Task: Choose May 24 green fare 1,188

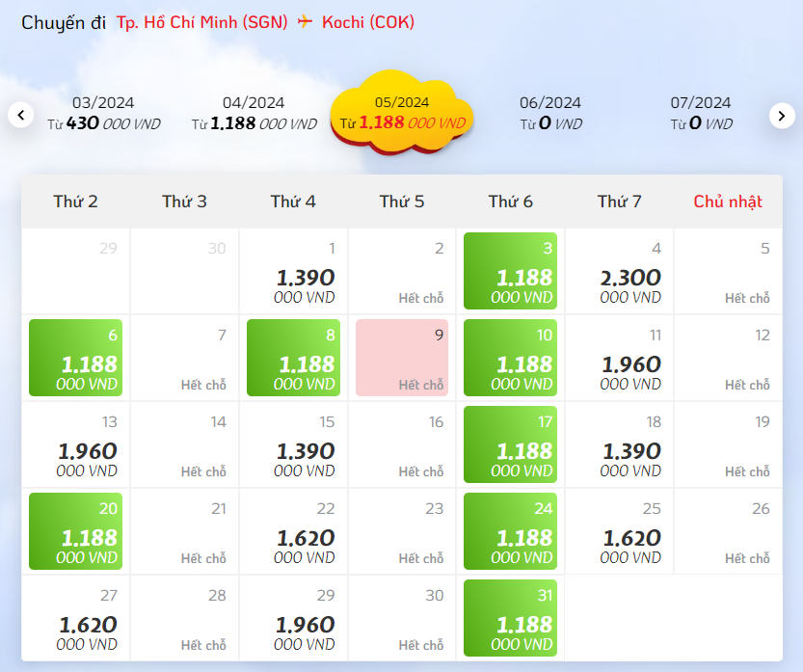Action: tap(510, 531)
